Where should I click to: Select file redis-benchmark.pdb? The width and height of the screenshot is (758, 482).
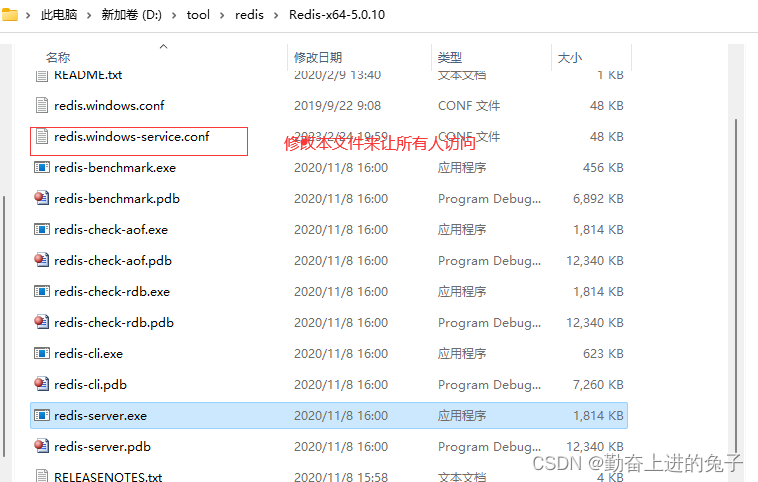(x=117, y=198)
